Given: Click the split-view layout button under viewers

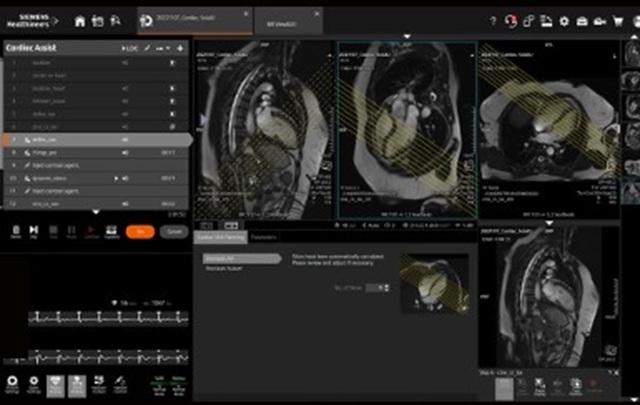Looking at the screenshot, I should click(x=231, y=225).
